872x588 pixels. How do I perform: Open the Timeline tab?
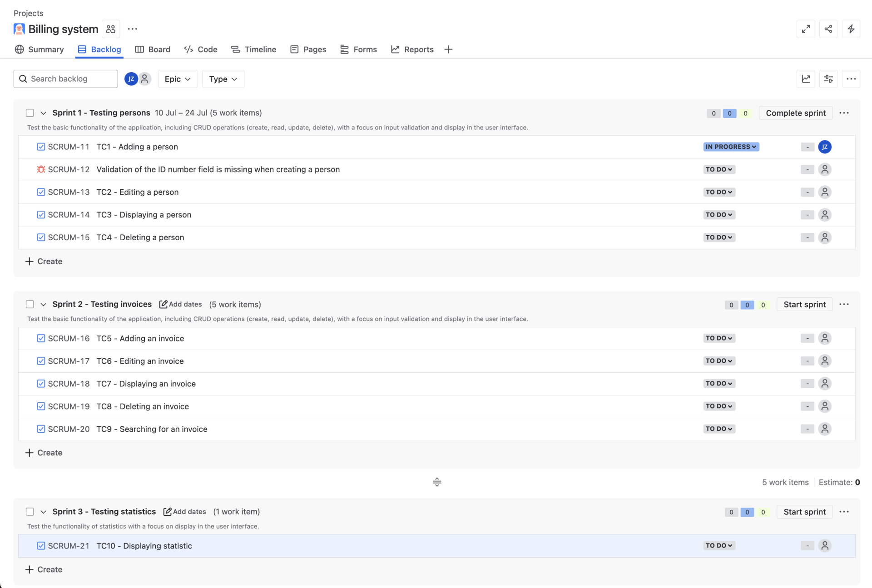[253, 49]
